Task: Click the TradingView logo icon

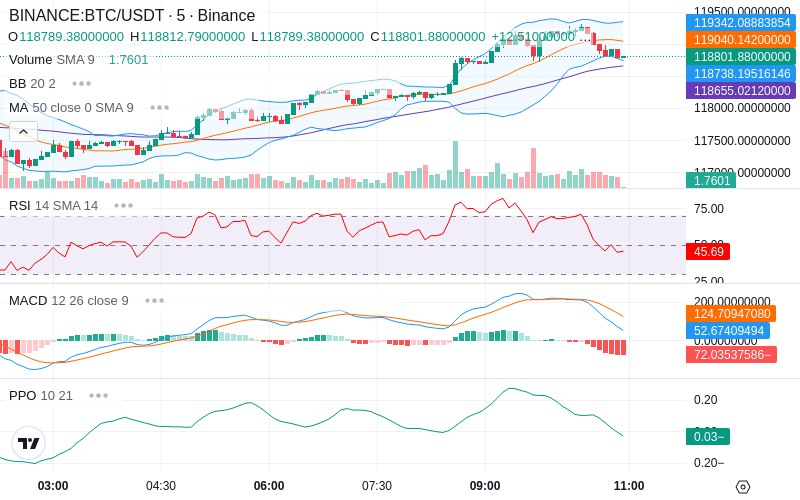Action: (28, 443)
